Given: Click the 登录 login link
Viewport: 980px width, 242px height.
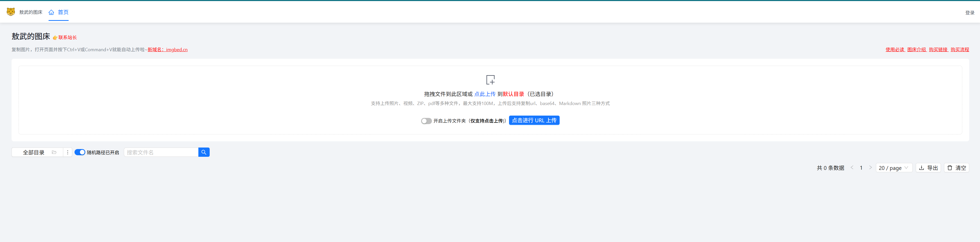Looking at the screenshot, I should (x=969, y=13).
